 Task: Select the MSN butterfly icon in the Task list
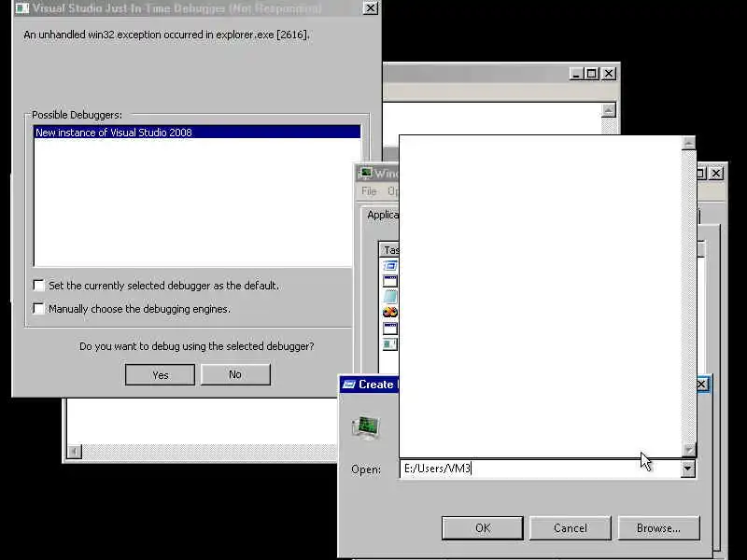(389, 313)
